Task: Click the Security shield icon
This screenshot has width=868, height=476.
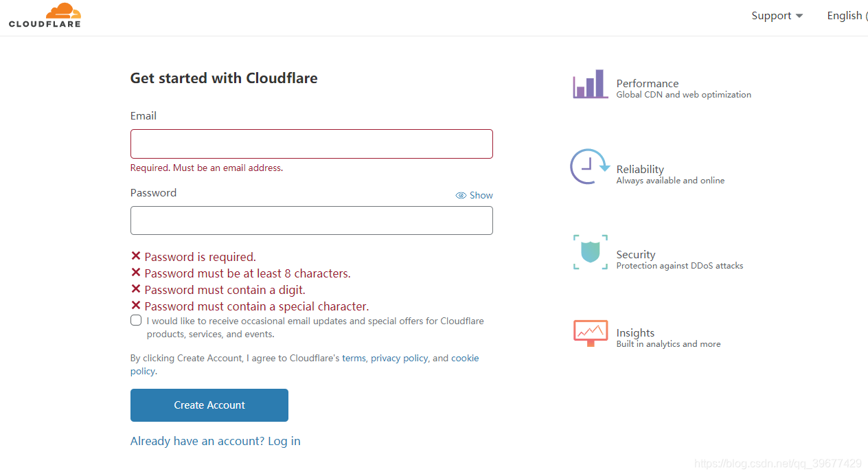Action: click(x=591, y=252)
